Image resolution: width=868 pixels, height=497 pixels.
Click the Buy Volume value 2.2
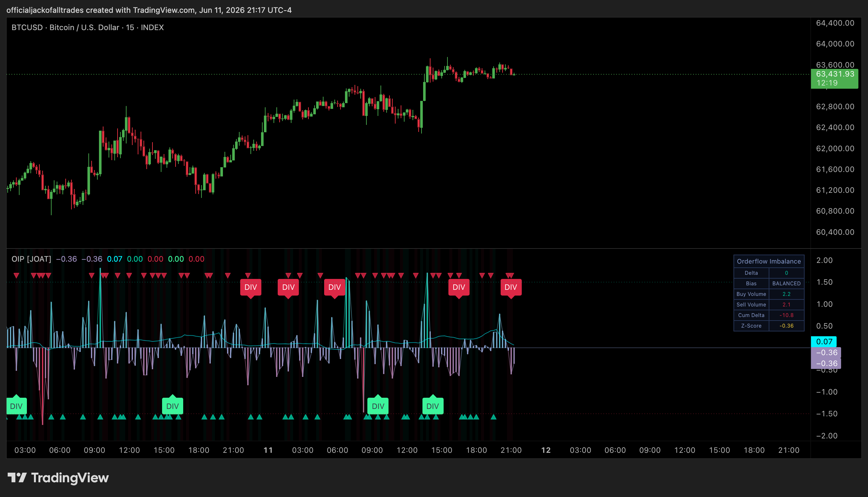point(786,294)
